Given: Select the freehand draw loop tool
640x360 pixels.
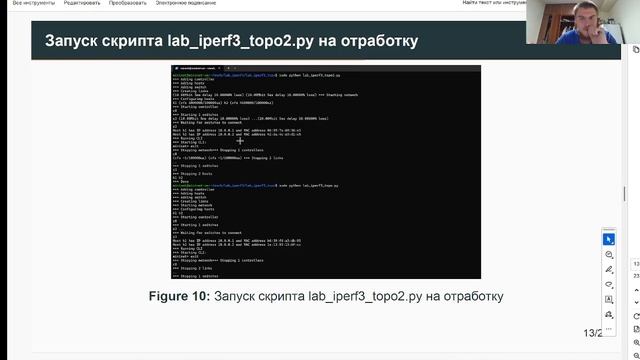Looking at the screenshot, I should (x=609, y=284).
